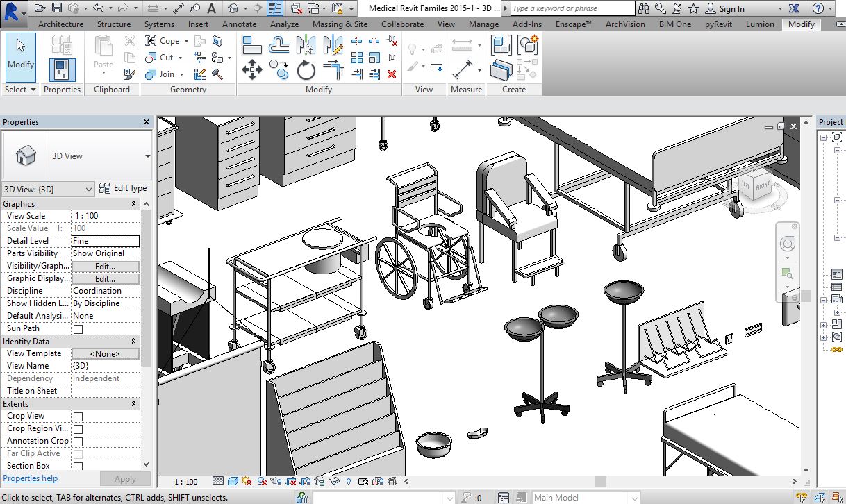Click the Rotate tool icon

click(x=306, y=70)
